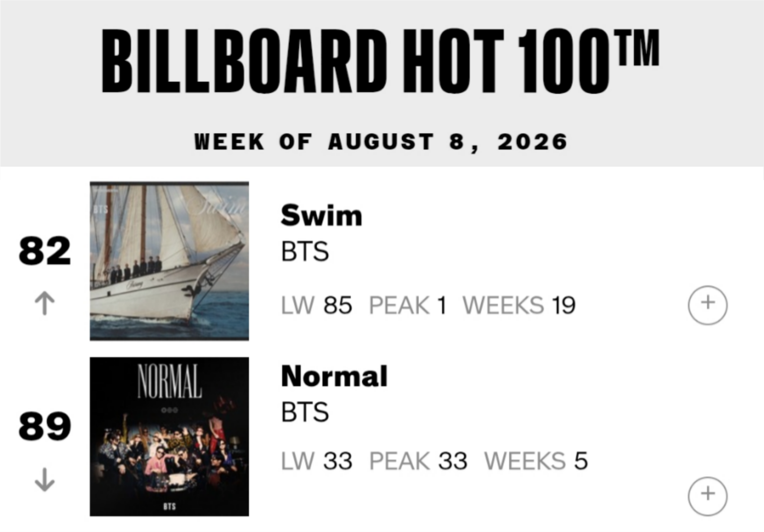764x532 pixels.
Task: Click rank number 89
Action: tap(45, 426)
